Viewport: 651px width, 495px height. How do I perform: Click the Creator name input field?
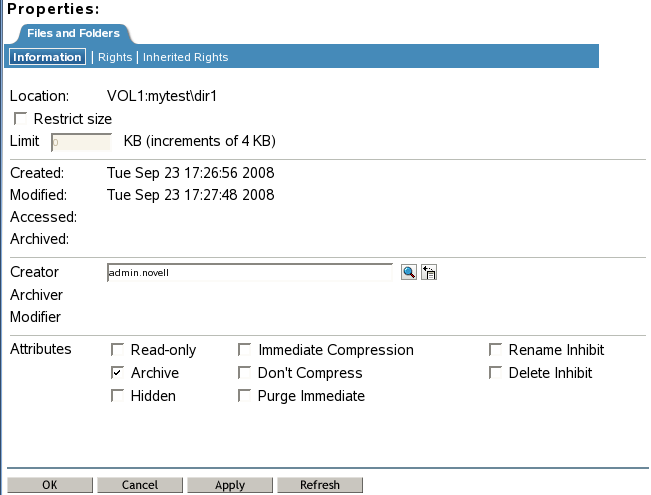249,272
